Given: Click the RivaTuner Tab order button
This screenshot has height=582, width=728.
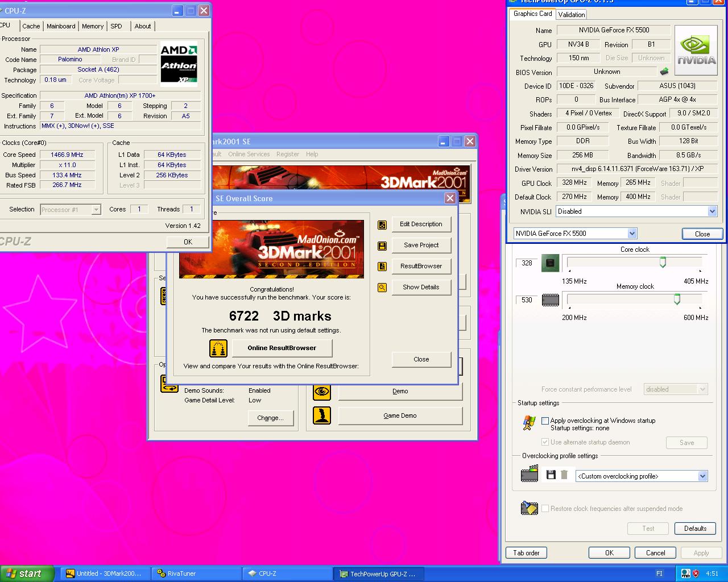Looking at the screenshot, I should [x=526, y=553].
